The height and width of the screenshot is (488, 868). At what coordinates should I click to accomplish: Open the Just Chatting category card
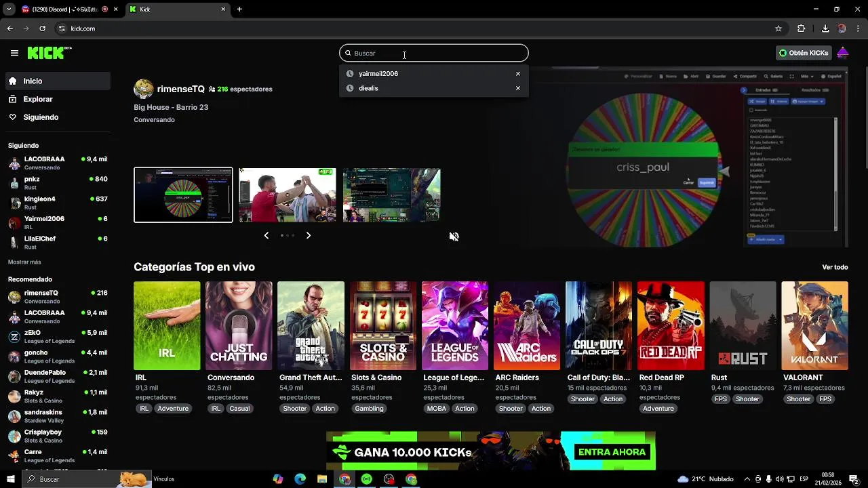point(239,326)
